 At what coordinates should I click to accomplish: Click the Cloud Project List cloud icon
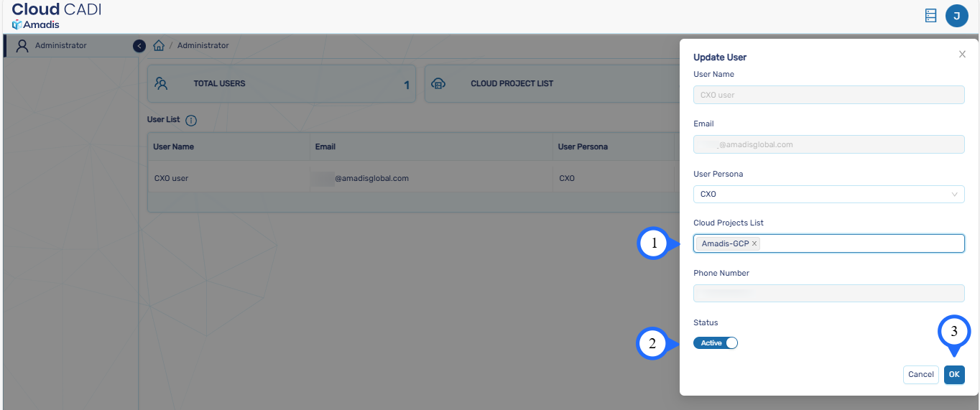coord(438,84)
